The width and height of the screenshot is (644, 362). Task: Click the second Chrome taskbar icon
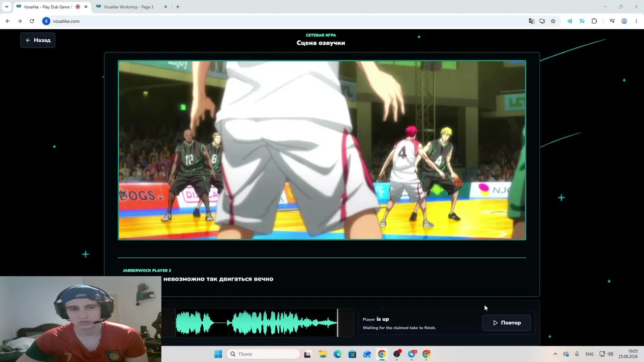[427, 354]
